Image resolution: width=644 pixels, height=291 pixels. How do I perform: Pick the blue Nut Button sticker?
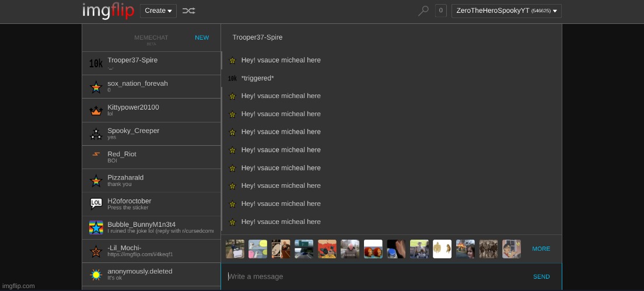[x=396, y=249]
